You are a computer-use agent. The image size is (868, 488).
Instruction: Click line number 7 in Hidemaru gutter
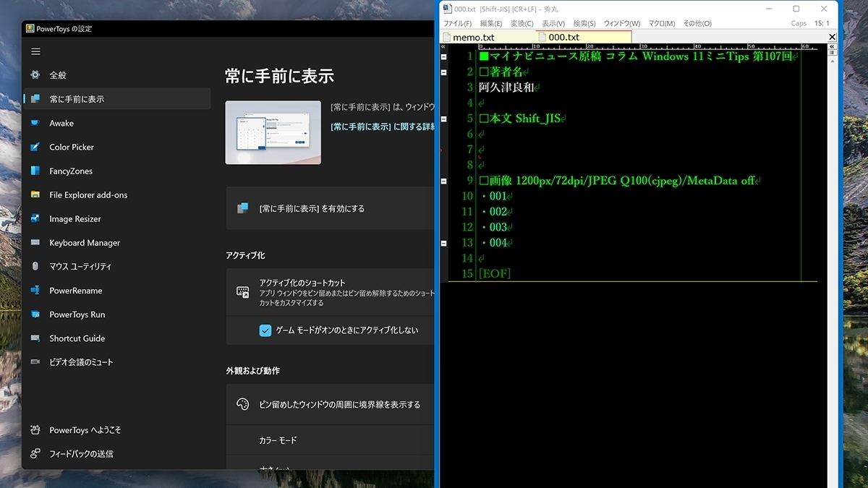tap(469, 150)
